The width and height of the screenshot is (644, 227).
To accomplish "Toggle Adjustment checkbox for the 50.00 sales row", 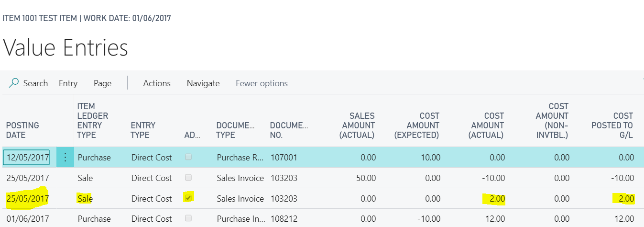I will click(x=188, y=178).
